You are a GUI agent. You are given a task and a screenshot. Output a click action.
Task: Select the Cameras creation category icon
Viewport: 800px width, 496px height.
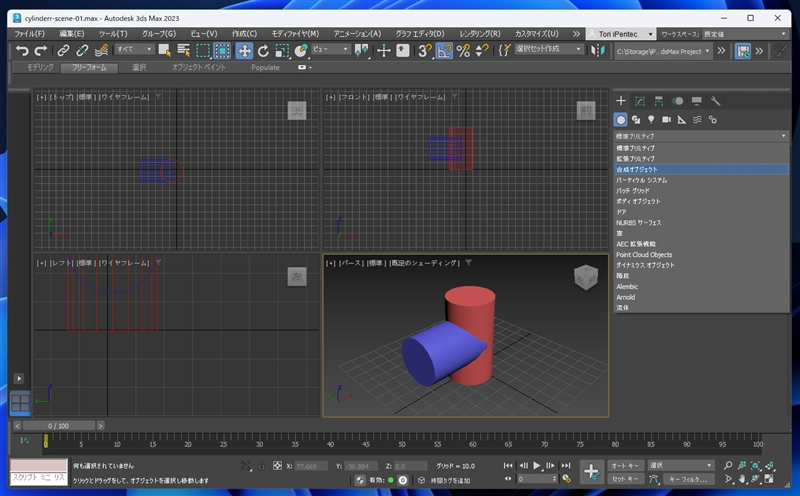pyautogui.click(x=666, y=119)
